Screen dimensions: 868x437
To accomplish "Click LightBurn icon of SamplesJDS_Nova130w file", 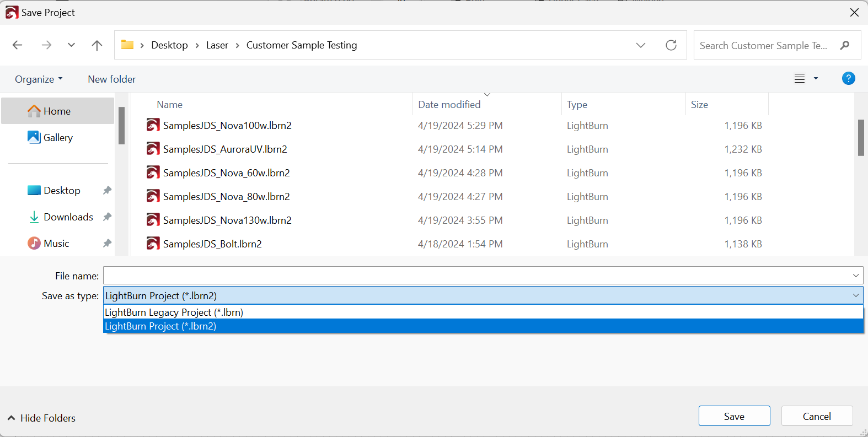I will tap(153, 220).
